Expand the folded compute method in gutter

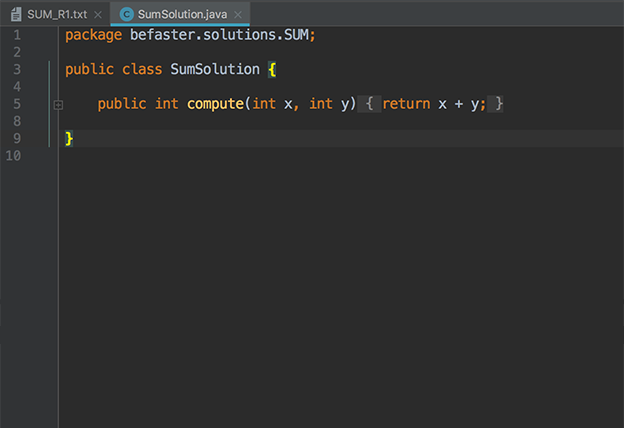coord(58,104)
